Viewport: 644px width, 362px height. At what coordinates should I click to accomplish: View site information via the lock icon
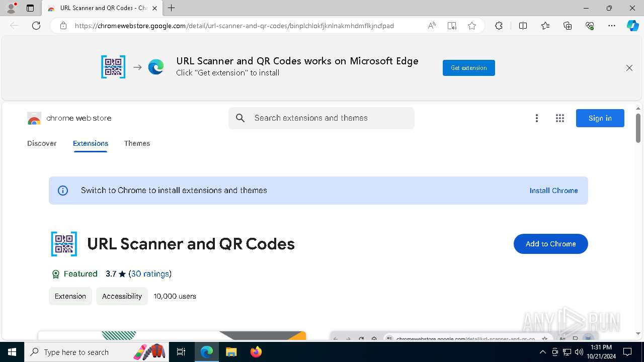point(63,26)
